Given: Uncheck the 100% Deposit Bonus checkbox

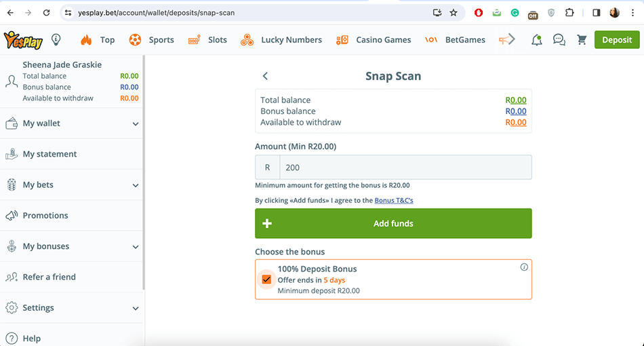Looking at the screenshot, I should coord(266,280).
